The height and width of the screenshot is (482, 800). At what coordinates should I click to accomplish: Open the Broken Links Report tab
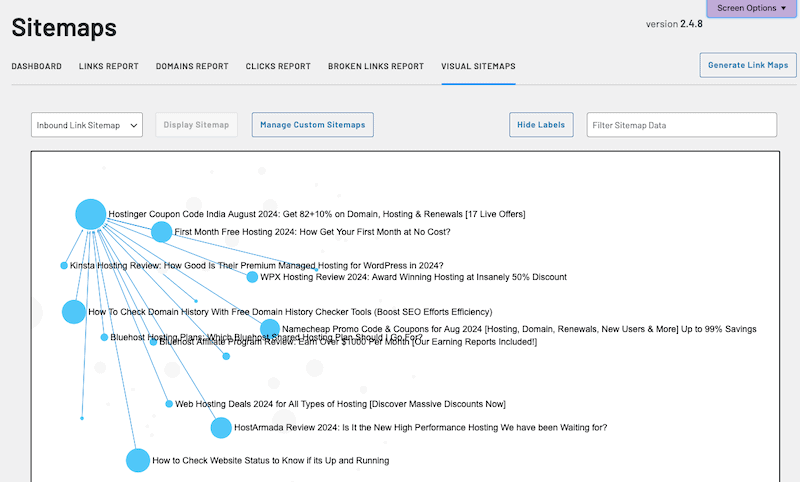[376, 66]
